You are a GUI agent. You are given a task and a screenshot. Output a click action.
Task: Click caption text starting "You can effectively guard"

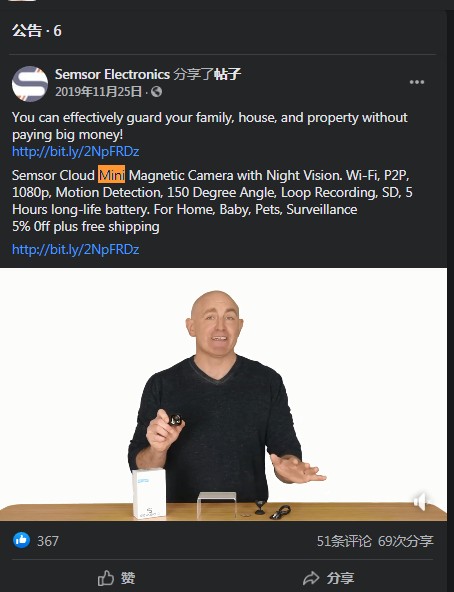[x=210, y=126]
